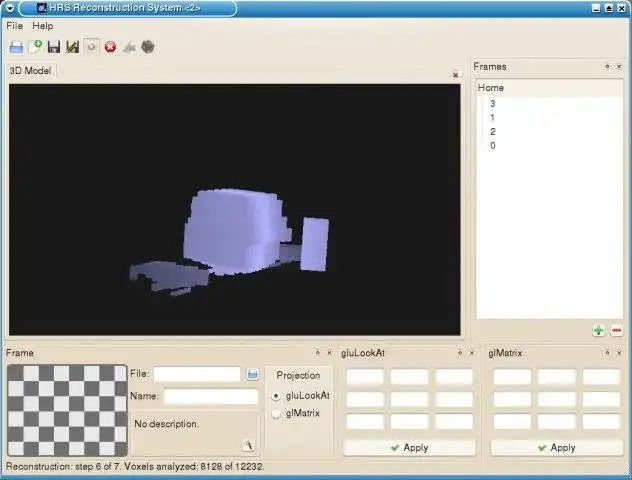632x480 pixels.
Task: Click the save-as floppy with pencil icon
Action: 73,47
